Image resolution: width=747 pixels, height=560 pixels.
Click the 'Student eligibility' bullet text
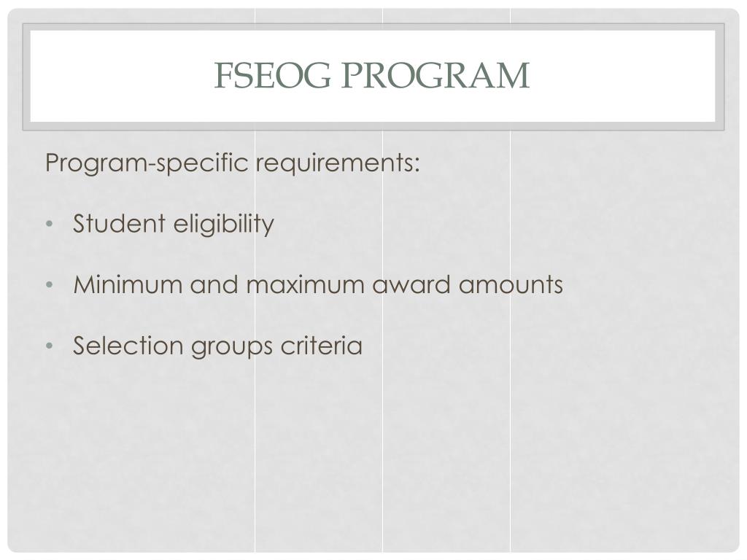click(x=174, y=224)
